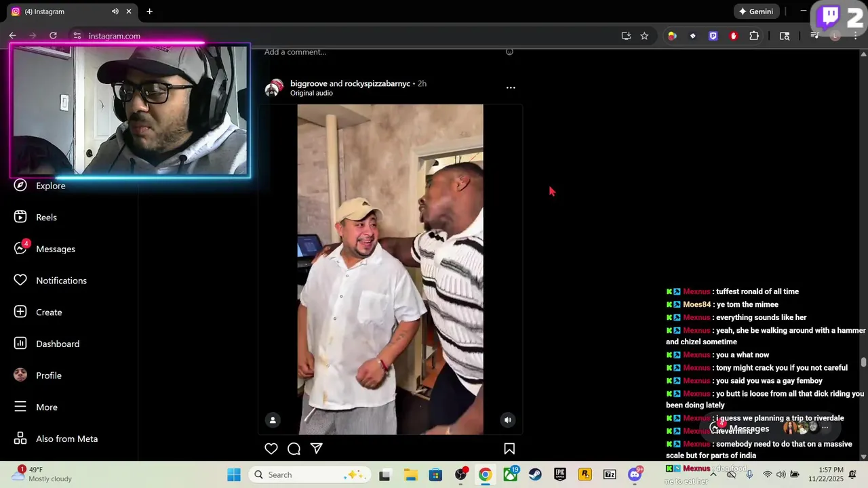Click the taskbar Search box

click(x=310, y=474)
